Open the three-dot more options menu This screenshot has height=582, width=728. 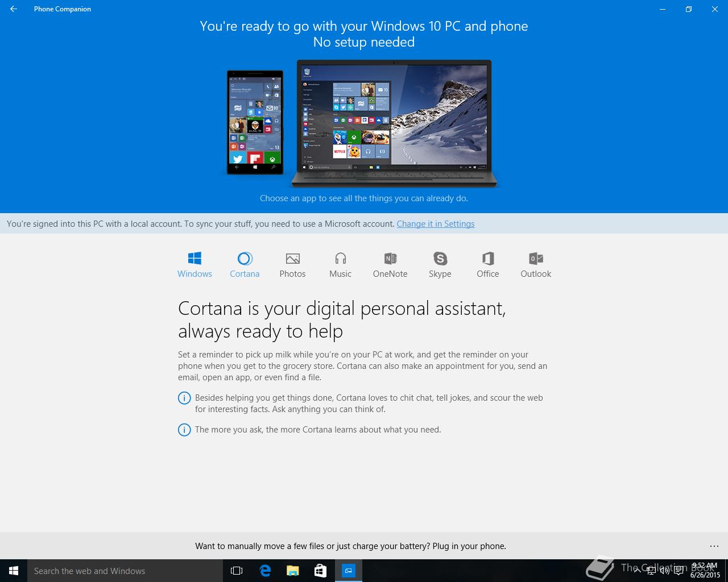tap(714, 546)
